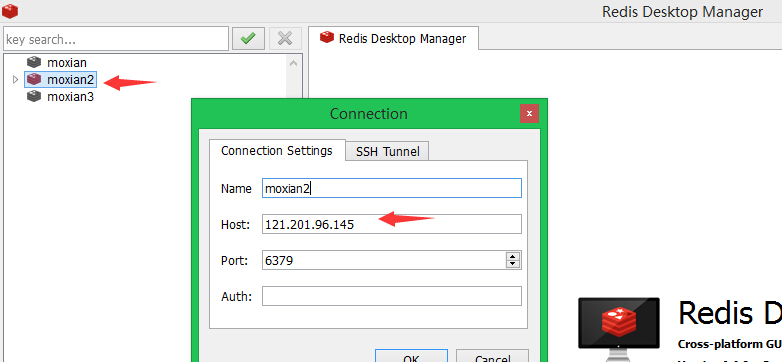Click the Auth: label in the dialog
Viewport: 782px width, 362px height.
coord(236,297)
